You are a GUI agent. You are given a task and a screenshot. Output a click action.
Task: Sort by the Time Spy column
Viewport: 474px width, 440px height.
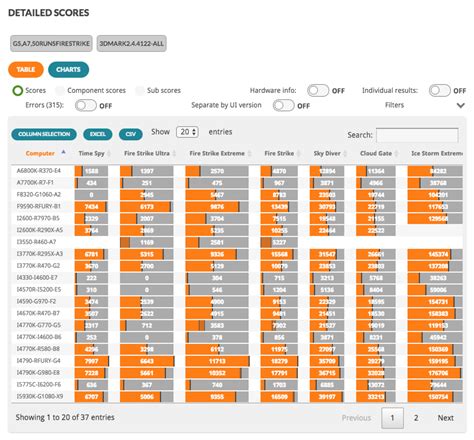pyautogui.click(x=92, y=153)
